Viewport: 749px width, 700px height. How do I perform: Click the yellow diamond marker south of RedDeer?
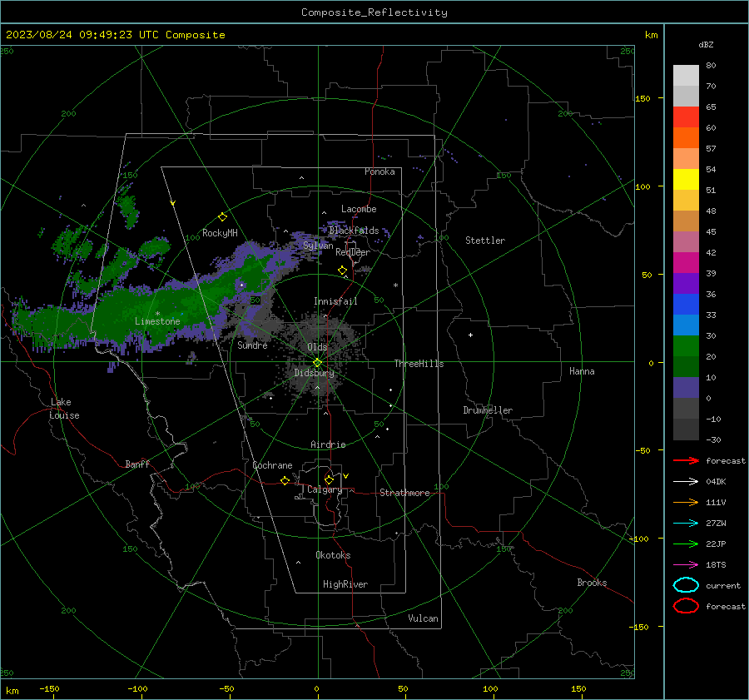pyautogui.click(x=342, y=271)
